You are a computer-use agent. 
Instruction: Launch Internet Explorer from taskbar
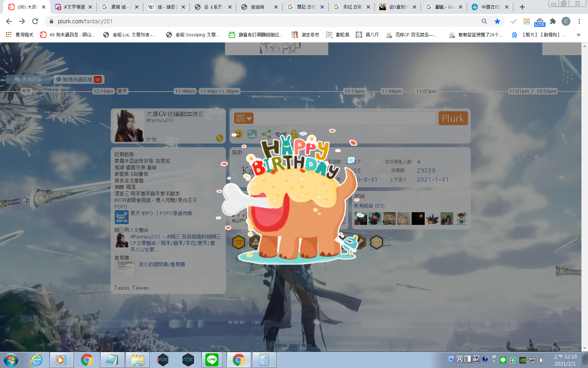[37, 360]
